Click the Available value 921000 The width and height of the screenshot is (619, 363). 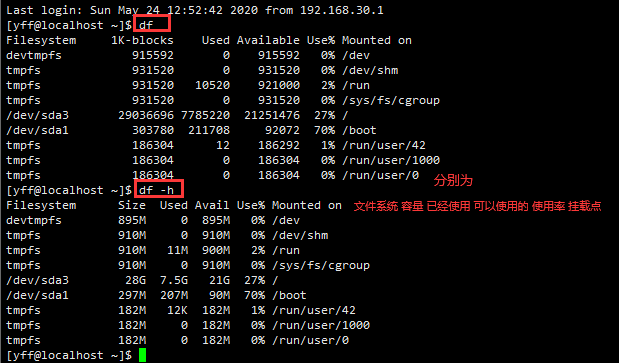click(279, 85)
